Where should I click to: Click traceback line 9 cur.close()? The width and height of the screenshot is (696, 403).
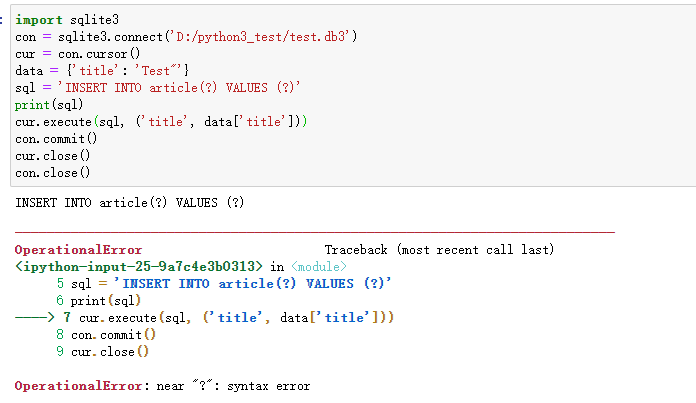(x=103, y=352)
